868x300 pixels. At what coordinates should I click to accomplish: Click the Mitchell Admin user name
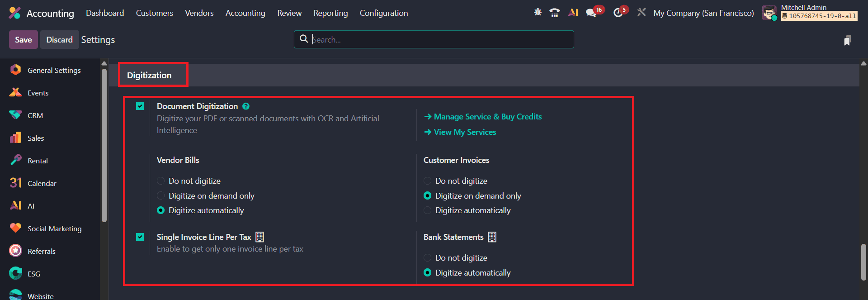click(x=804, y=8)
